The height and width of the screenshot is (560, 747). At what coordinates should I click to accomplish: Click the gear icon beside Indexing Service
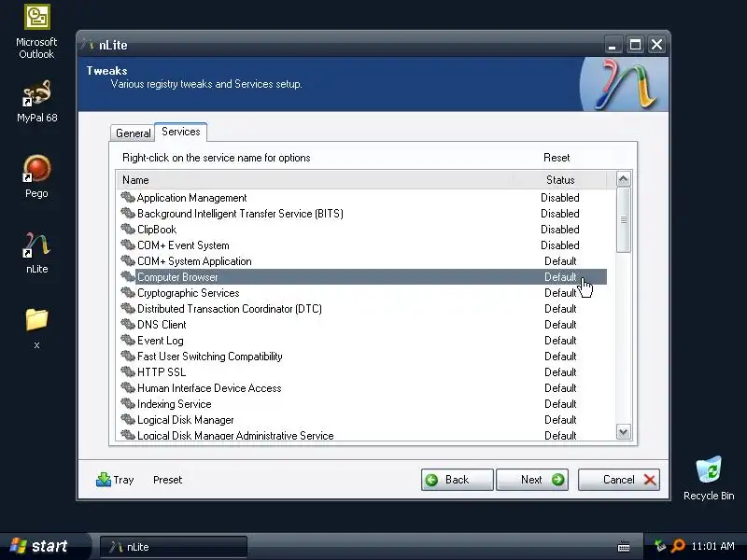128,404
